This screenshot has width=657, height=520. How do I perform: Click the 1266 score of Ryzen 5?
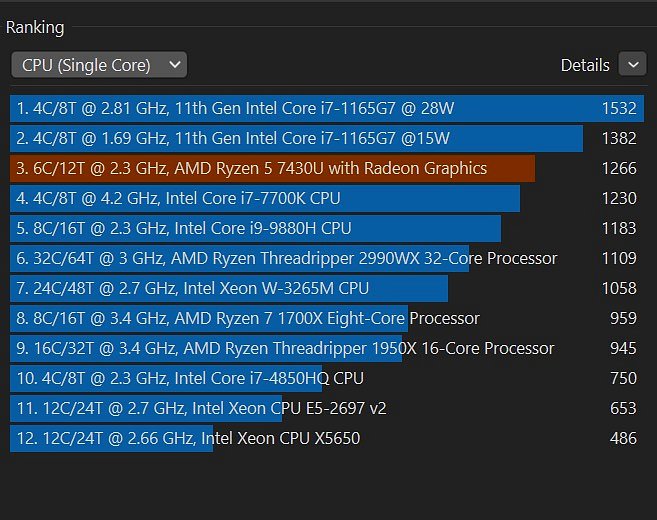pos(619,168)
